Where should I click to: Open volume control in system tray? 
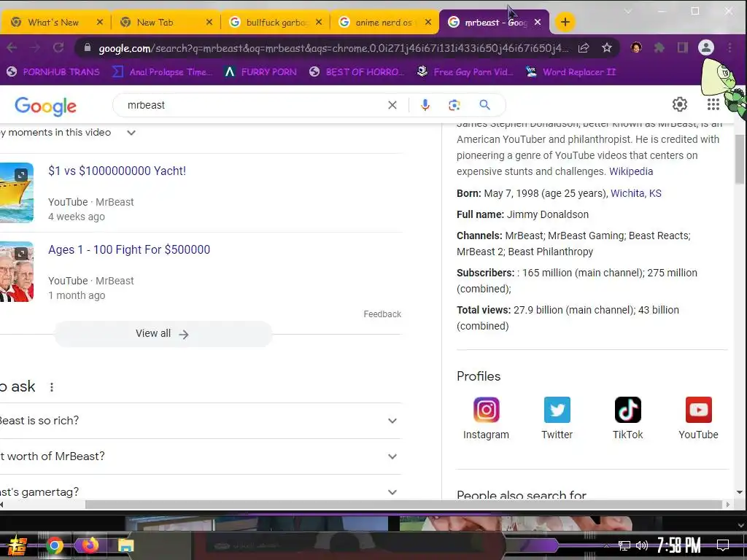pos(642,545)
